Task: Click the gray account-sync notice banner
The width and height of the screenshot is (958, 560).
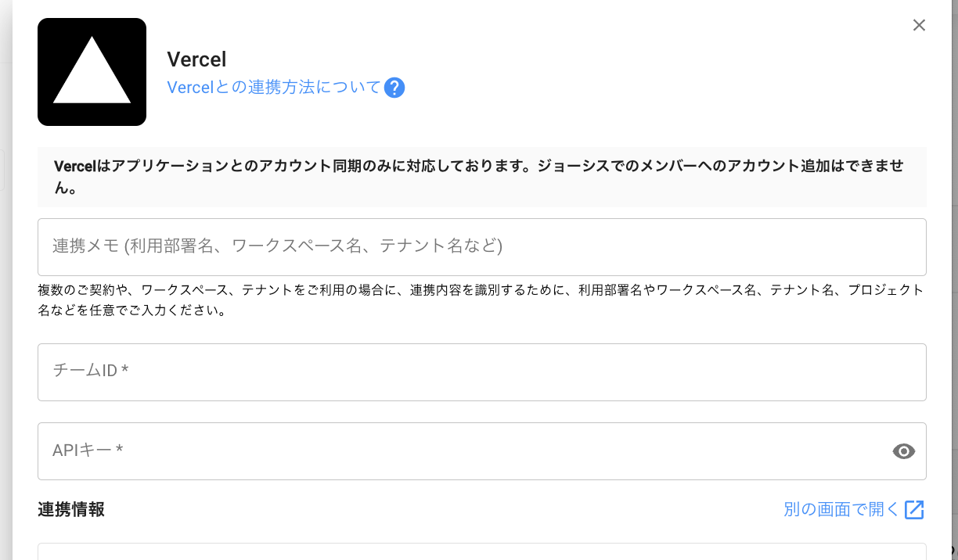Action: pyautogui.click(x=481, y=177)
